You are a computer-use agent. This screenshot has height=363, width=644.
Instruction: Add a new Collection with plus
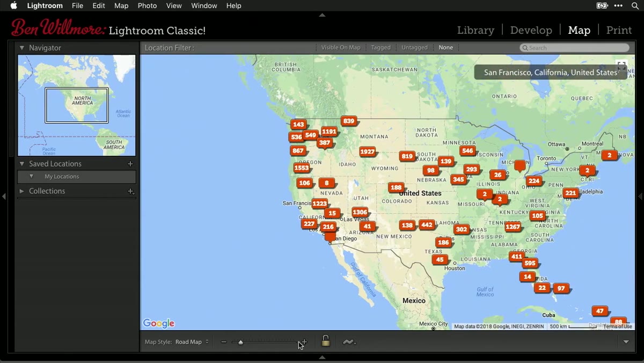(x=130, y=191)
